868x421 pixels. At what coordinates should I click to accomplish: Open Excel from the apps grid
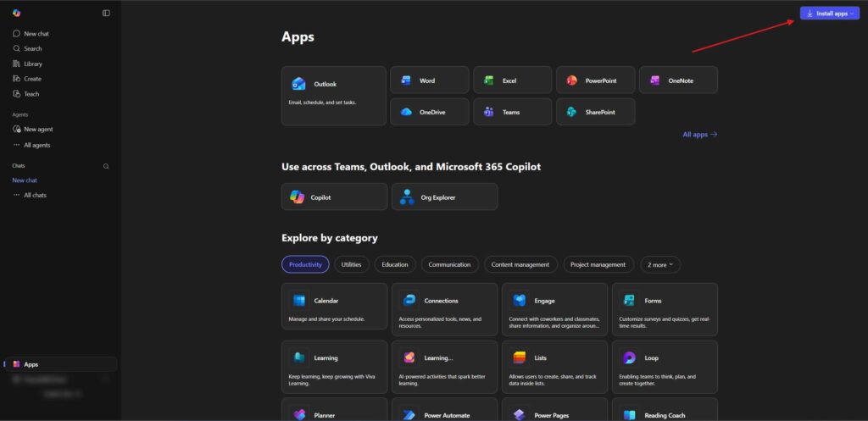[512, 80]
